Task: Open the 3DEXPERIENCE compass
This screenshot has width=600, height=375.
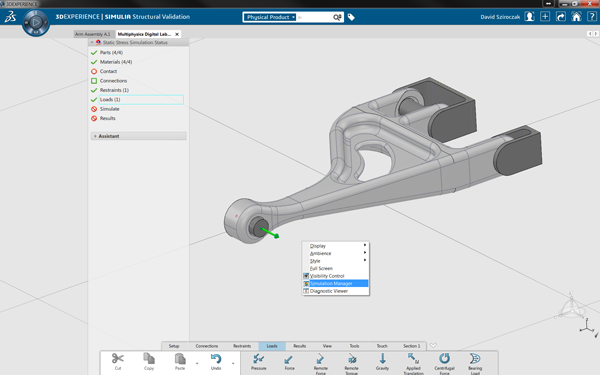Action: [x=36, y=23]
